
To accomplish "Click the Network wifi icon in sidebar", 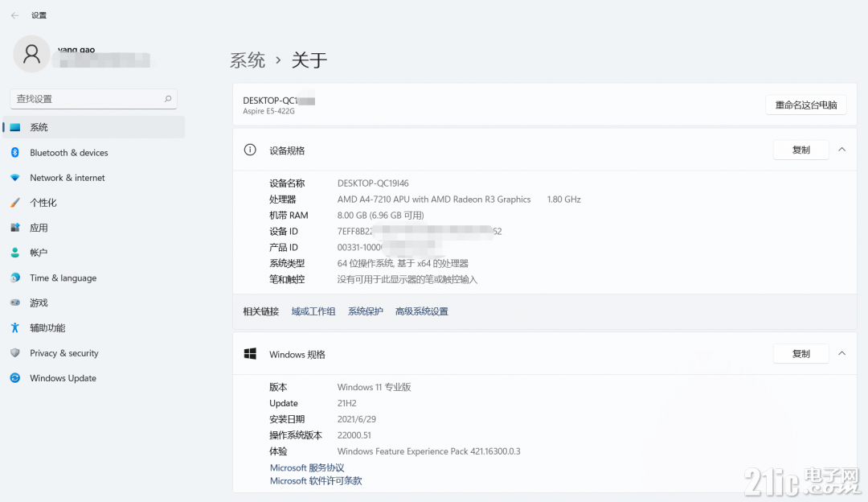I will pyautogui.click(x=15, y=178).
